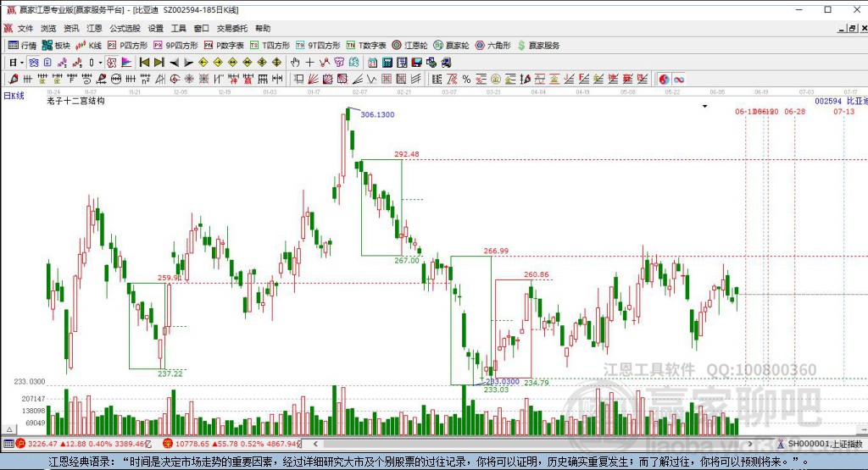Click the rectangle box drawing tool
The image size is (868, 470).
point(298,79)
